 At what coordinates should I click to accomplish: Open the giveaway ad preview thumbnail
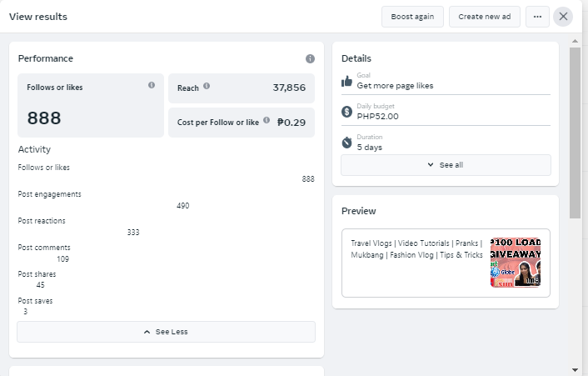point(516,262)
